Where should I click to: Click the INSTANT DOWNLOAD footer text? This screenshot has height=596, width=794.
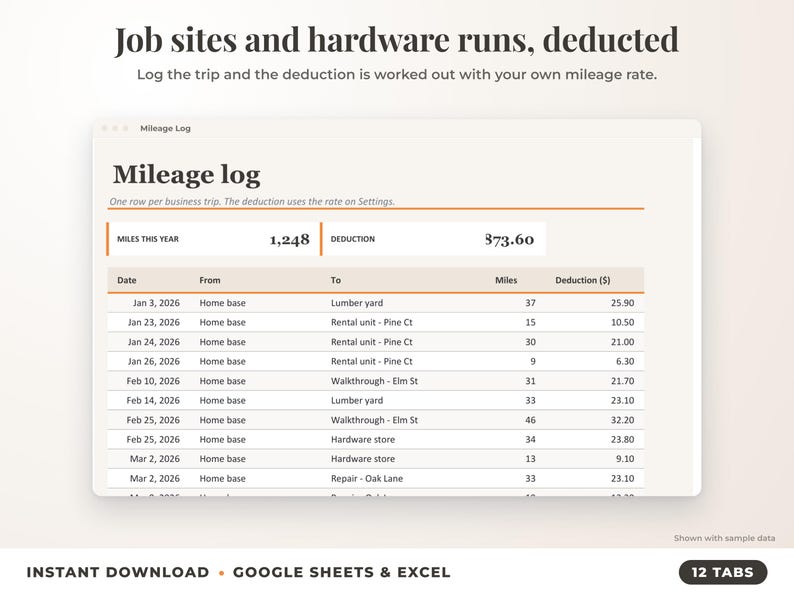(118, 572)
